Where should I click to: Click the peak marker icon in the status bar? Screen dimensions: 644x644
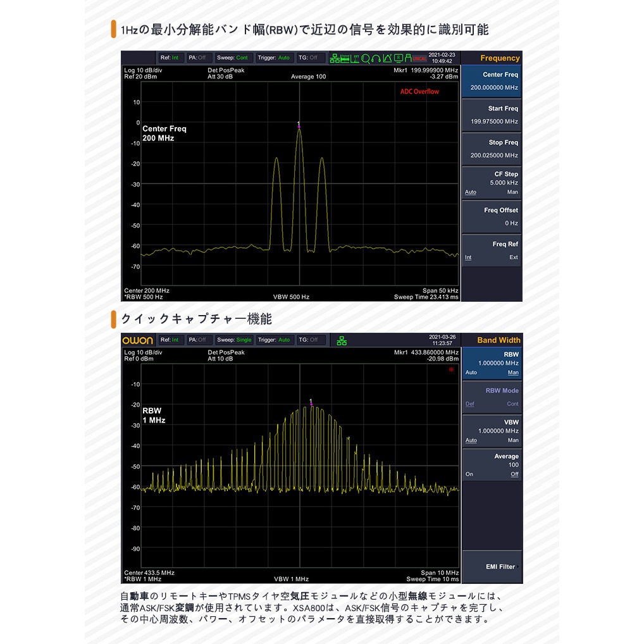[387, 58]
